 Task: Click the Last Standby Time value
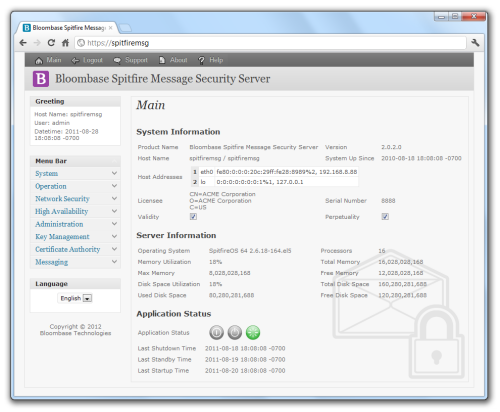click(x=245, y=359)
